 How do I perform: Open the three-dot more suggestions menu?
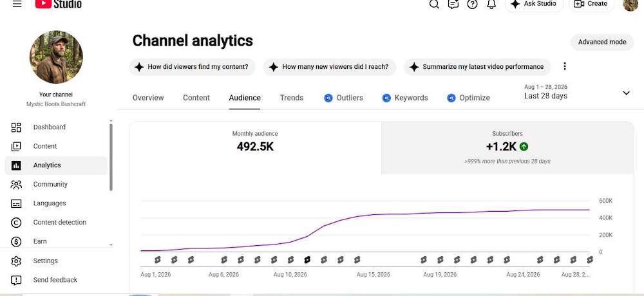565,66
